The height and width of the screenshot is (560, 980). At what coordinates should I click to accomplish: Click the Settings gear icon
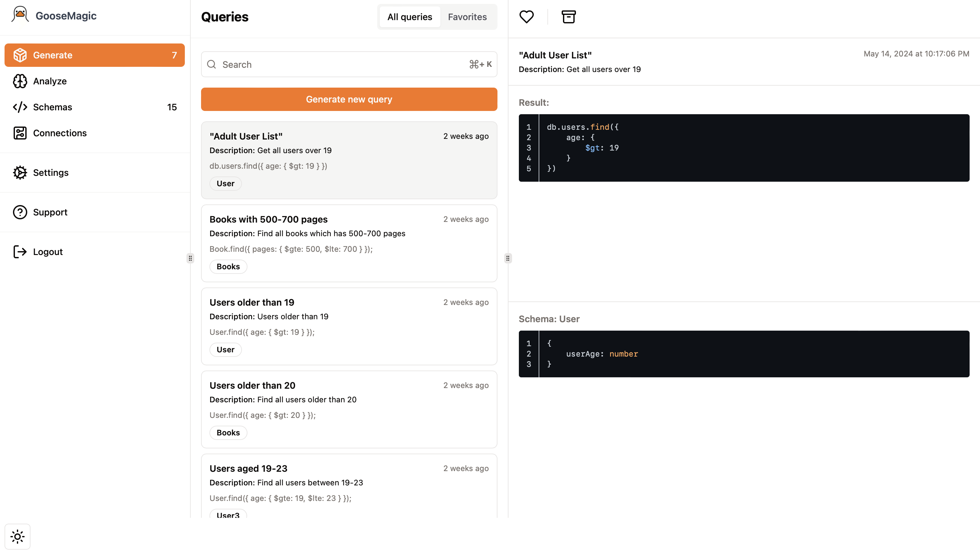(x=20, y=173)
